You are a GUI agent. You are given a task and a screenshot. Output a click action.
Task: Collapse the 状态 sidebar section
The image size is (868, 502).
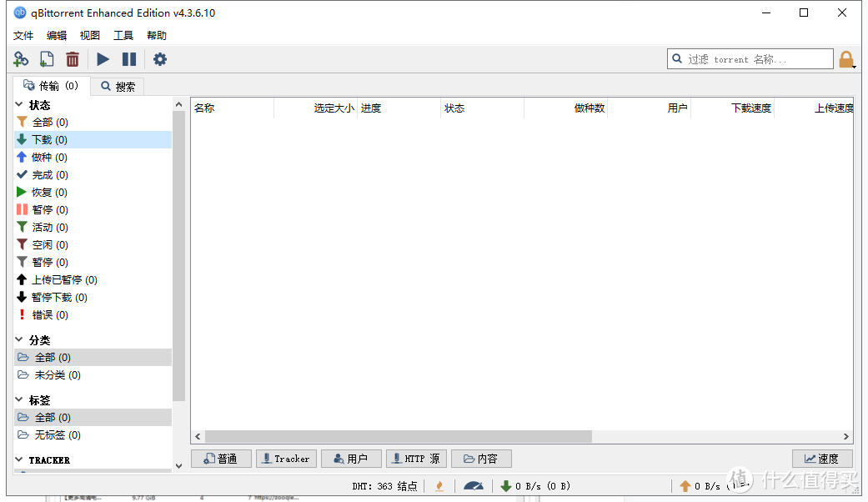click(x=20, y=104)
